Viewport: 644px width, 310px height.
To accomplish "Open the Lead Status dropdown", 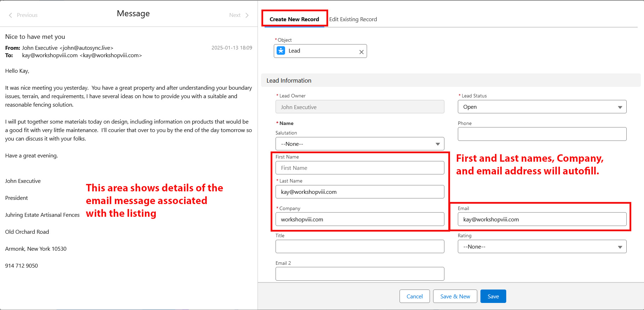I will pos(542,107).
